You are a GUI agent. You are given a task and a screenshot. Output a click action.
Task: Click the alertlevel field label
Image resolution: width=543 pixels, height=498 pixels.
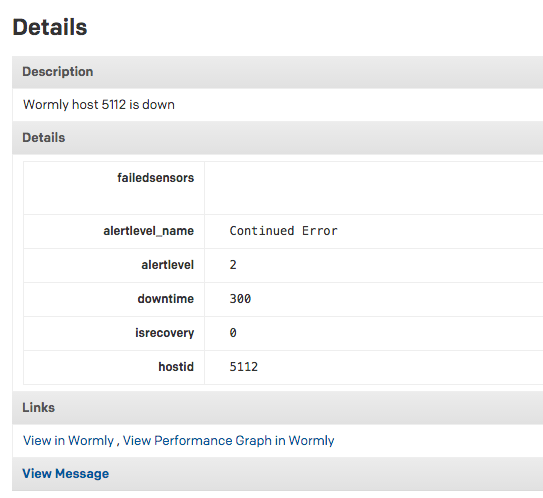point(168,265)
